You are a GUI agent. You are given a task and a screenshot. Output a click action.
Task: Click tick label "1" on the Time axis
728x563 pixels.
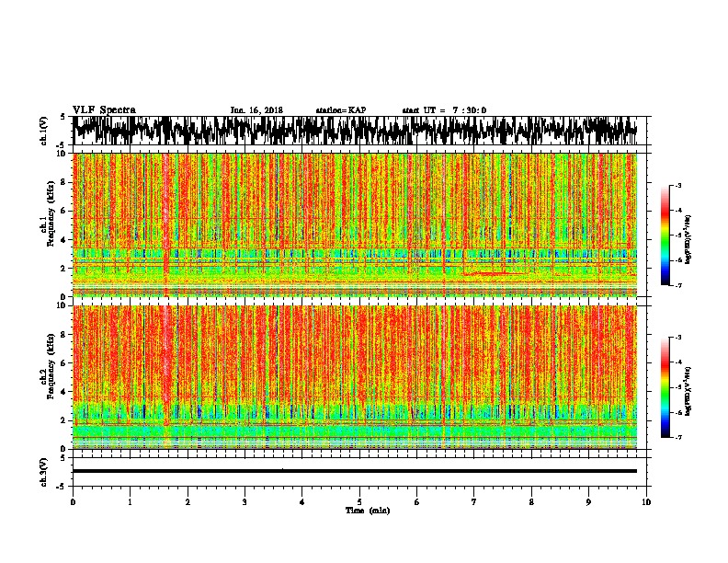click(130, 502)
